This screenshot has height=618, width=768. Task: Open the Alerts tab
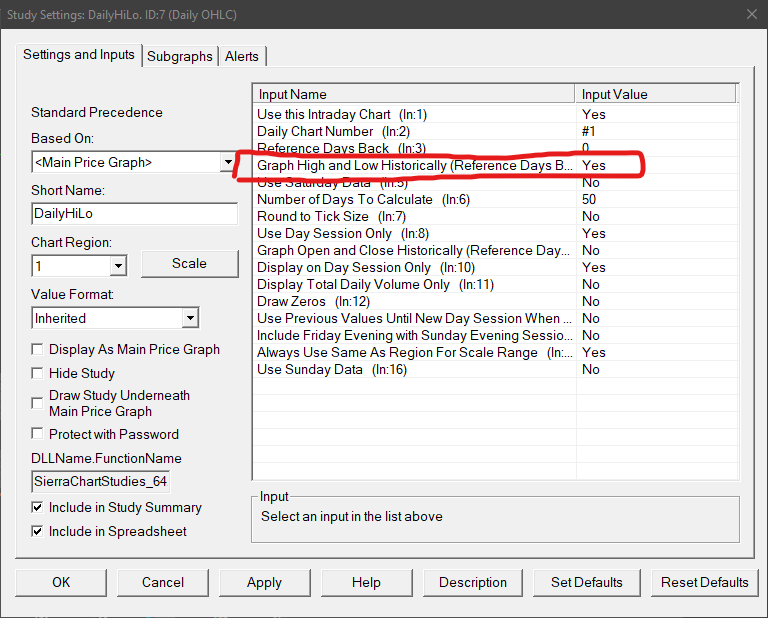point(241,56)
